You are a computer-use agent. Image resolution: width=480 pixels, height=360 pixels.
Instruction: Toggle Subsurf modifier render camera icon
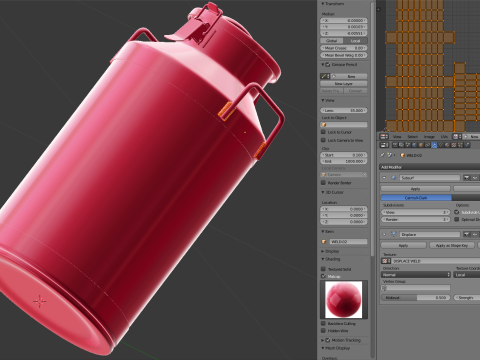(467, 178)
